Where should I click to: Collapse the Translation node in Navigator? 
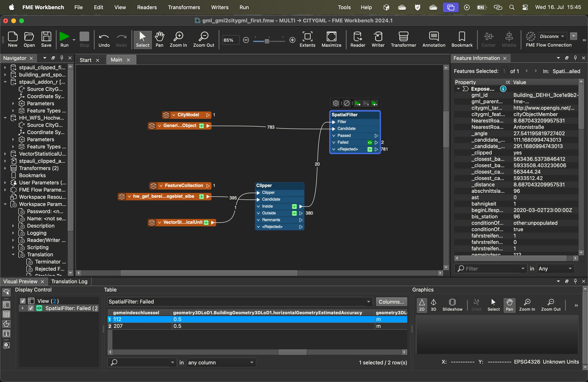point(13,254)
